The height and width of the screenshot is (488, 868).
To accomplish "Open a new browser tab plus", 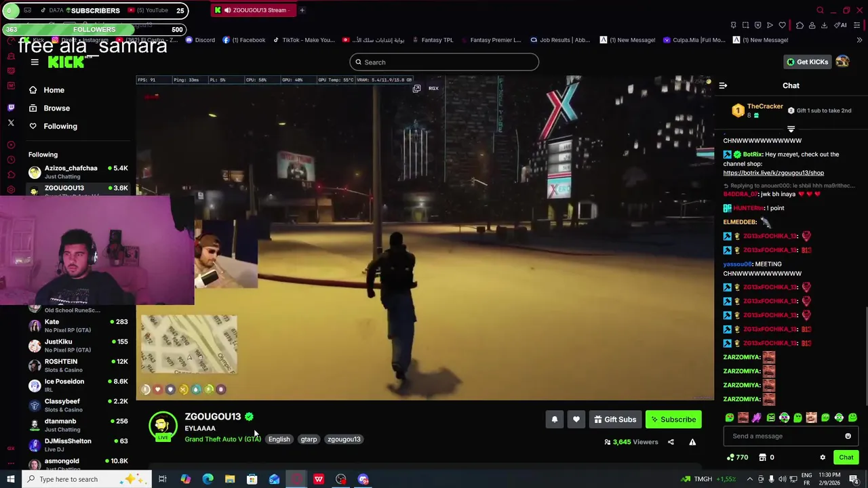I will (x=302, y=10).
